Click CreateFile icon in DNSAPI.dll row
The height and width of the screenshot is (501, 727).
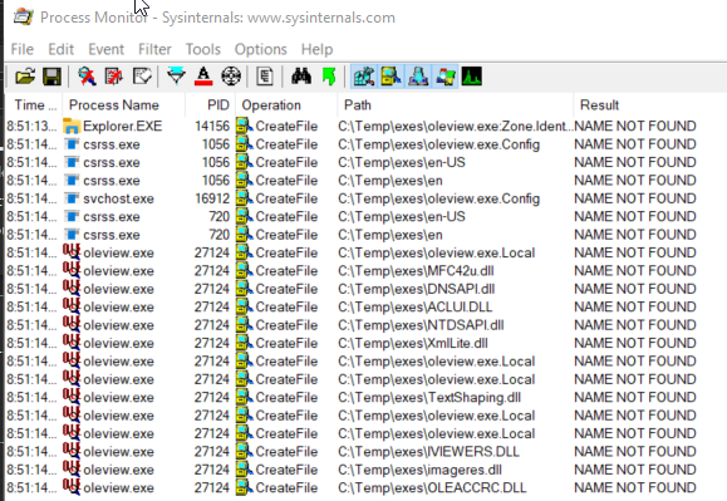point(244,289)
